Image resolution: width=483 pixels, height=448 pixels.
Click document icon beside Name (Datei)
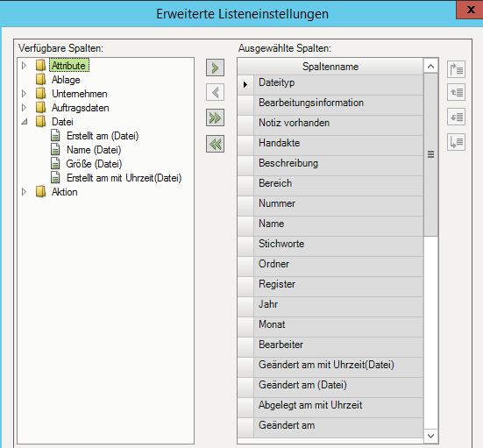point(55,150)
